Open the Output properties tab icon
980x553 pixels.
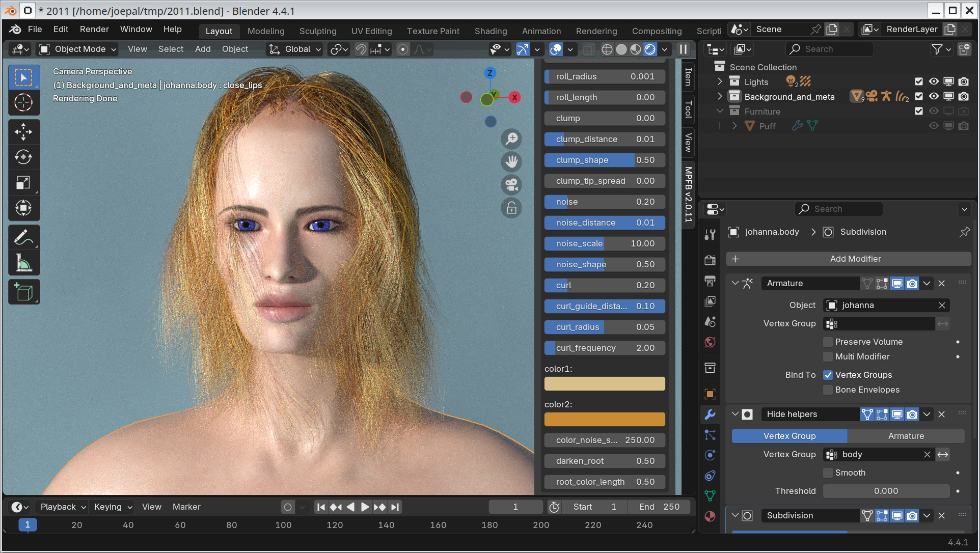point(710,281)
